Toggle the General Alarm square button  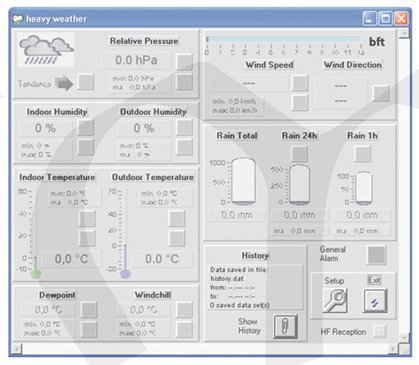(x=376, y=255)
